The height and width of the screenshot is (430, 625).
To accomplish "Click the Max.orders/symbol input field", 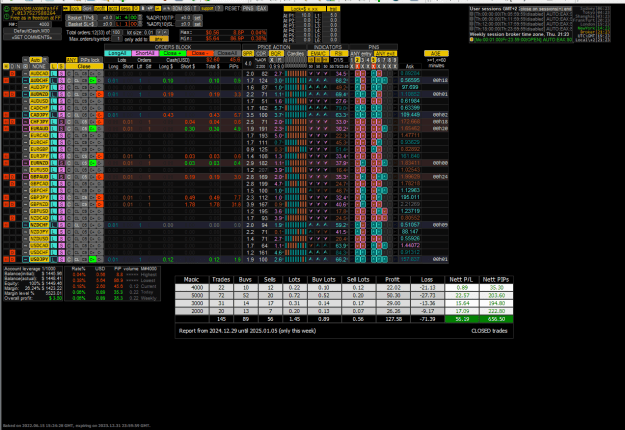I will (117, 39).
